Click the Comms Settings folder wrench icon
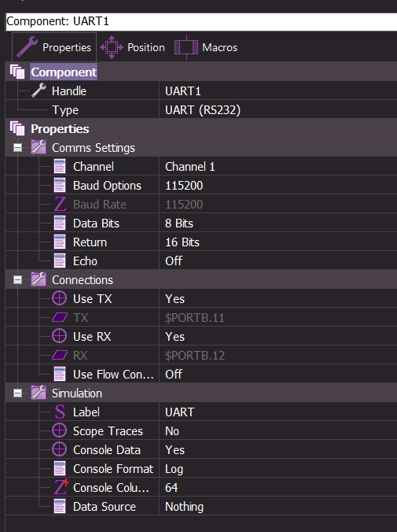Viewport: 397px width, 532px height. 39,147
